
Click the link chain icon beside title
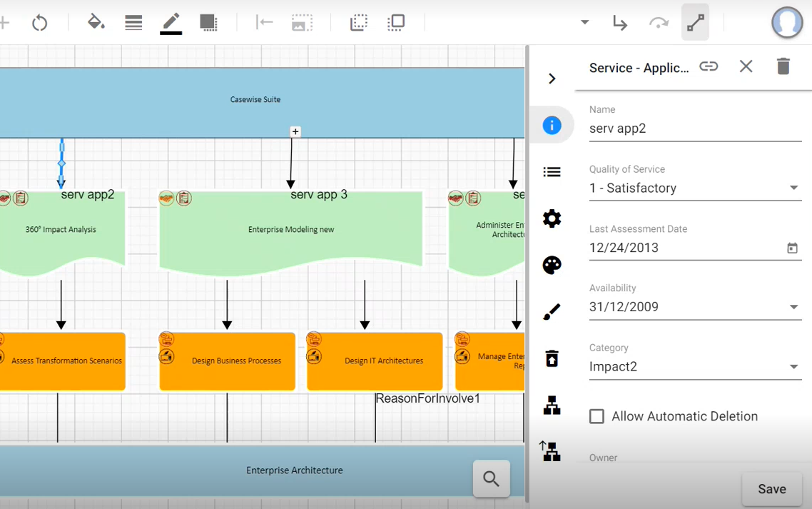(709, 66)
